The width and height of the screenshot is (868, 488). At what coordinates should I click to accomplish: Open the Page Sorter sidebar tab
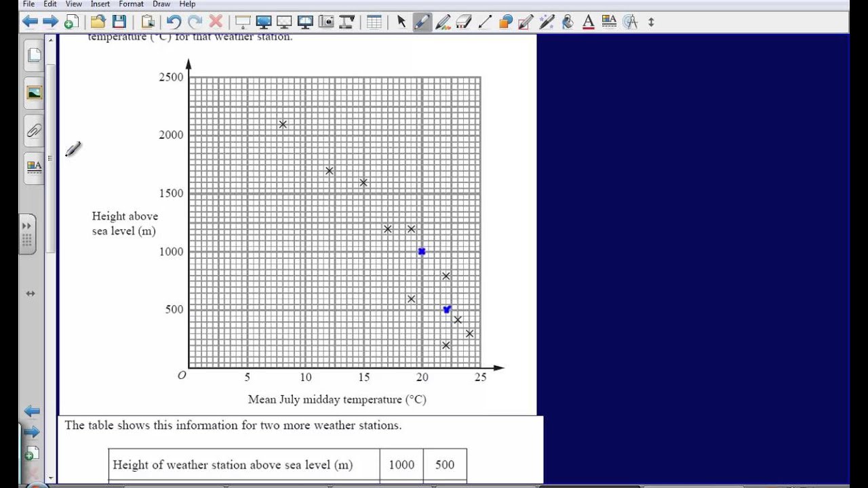pyautogui.click(x=34, y=56)
